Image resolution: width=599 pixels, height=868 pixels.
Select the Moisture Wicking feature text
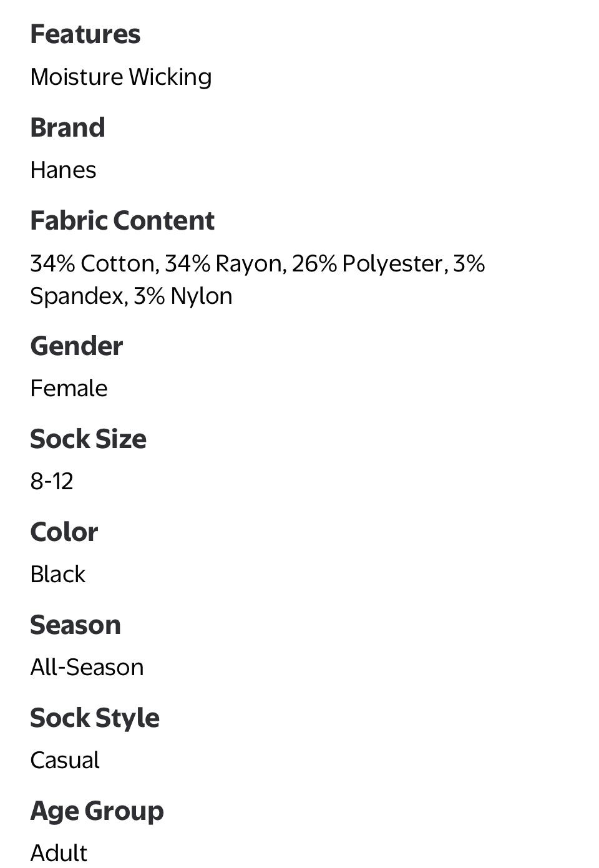point(121,77)
